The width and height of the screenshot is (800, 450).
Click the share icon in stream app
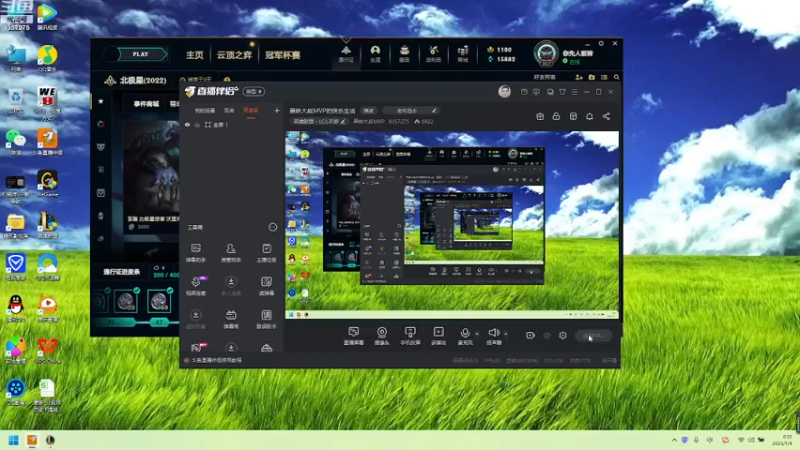click(x=606, y=116)
